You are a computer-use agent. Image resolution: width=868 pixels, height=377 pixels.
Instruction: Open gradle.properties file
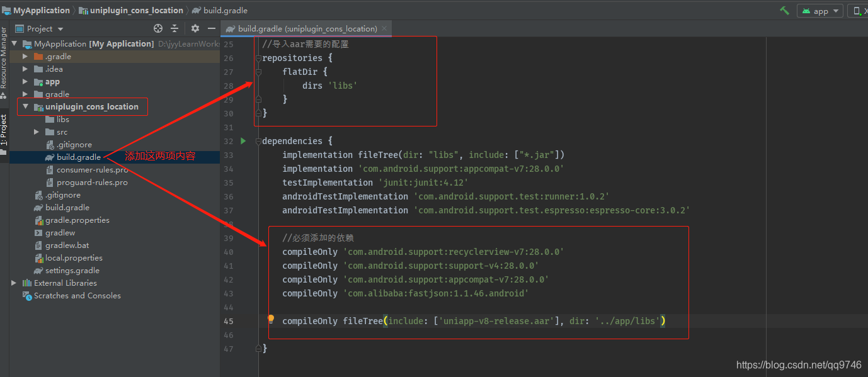71,220
